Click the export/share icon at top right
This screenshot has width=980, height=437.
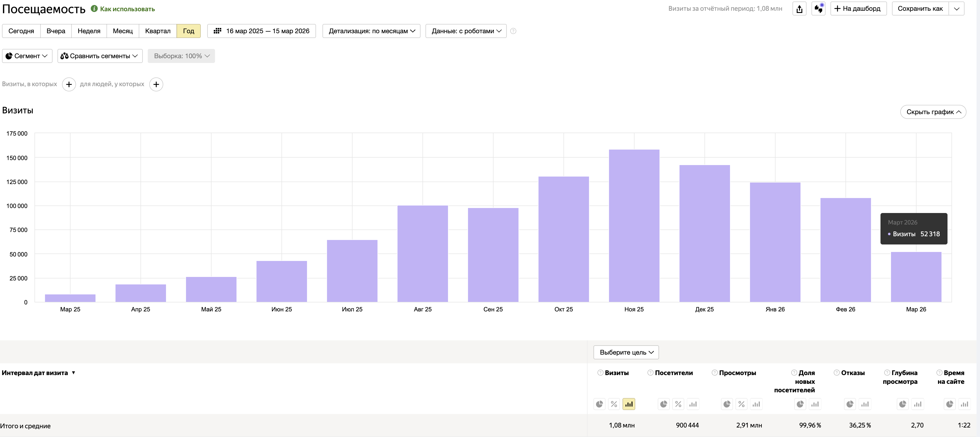tap(799, 9)
